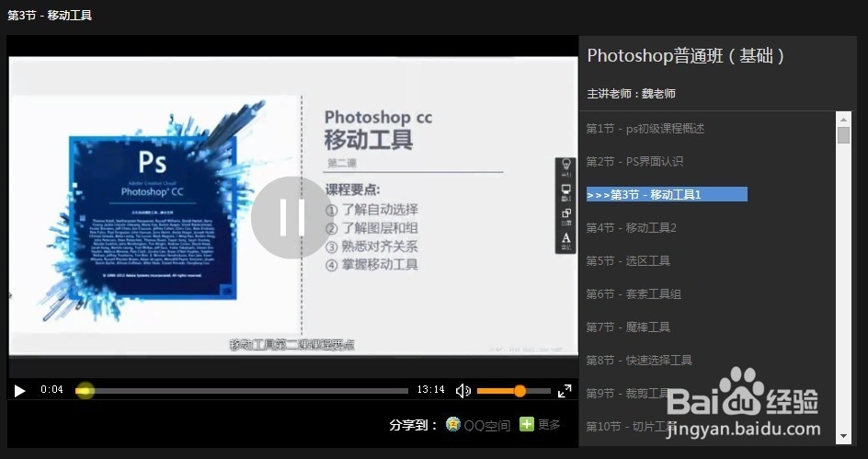This screenshot has height=459, width=868.
Task: Click the 13:14 total duration text
Action: [430, 389]
